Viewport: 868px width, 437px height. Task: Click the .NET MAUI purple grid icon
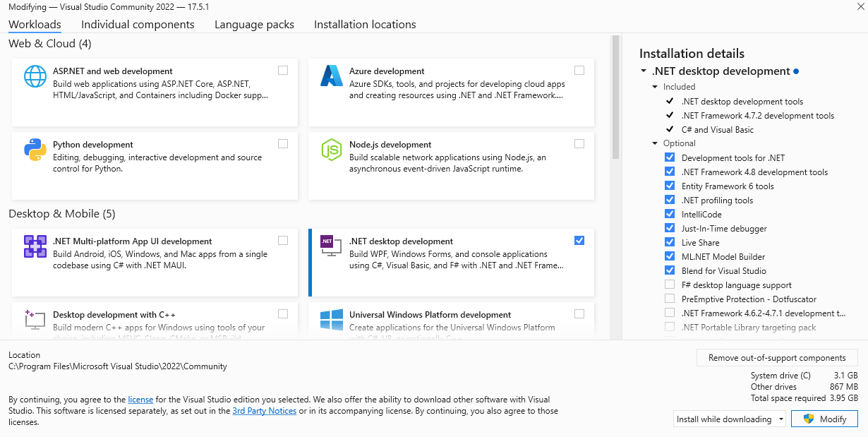click(x=35, y=246)
